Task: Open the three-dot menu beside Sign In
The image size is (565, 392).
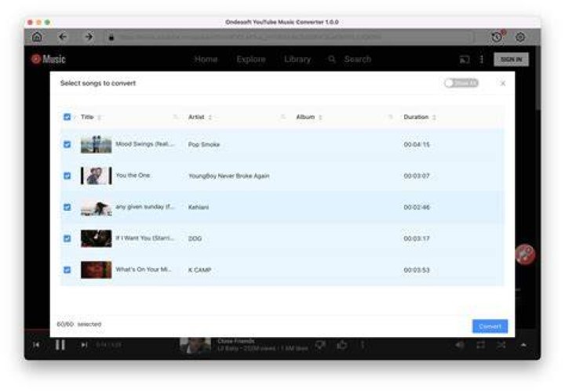Action: [481, 60]
